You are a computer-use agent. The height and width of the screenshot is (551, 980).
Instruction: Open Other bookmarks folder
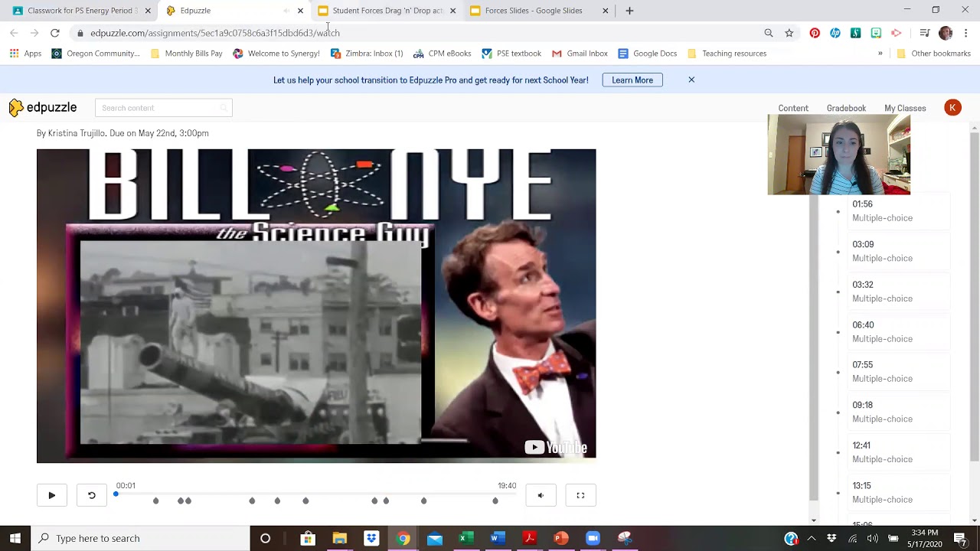pyautogui.click(x=933, y=54)
